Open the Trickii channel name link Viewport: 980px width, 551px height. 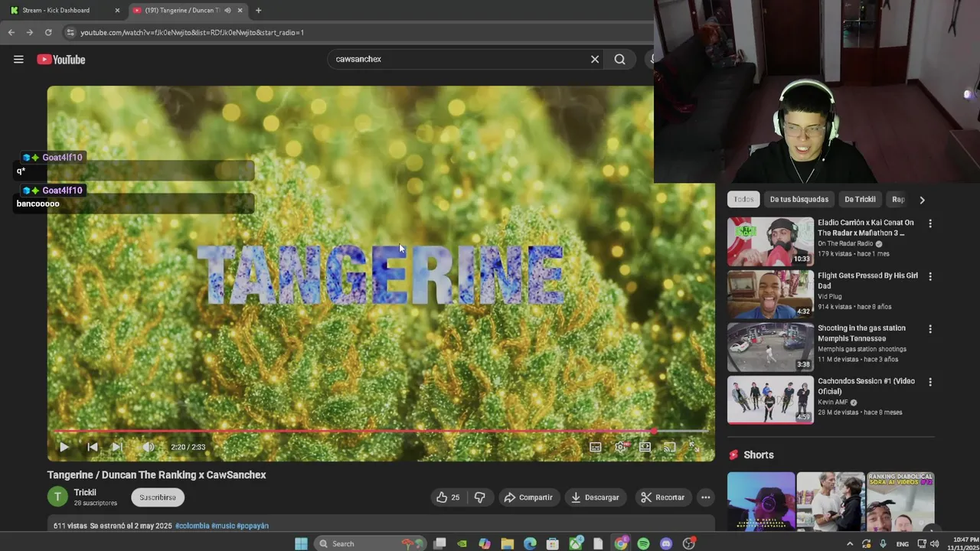coord(85,492)
